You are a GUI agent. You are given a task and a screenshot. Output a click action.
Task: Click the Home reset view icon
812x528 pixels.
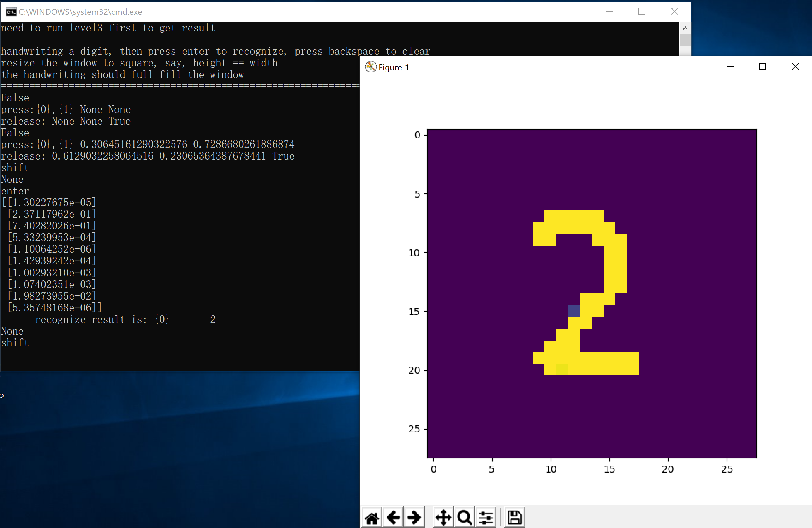click(x=372, y=518)
